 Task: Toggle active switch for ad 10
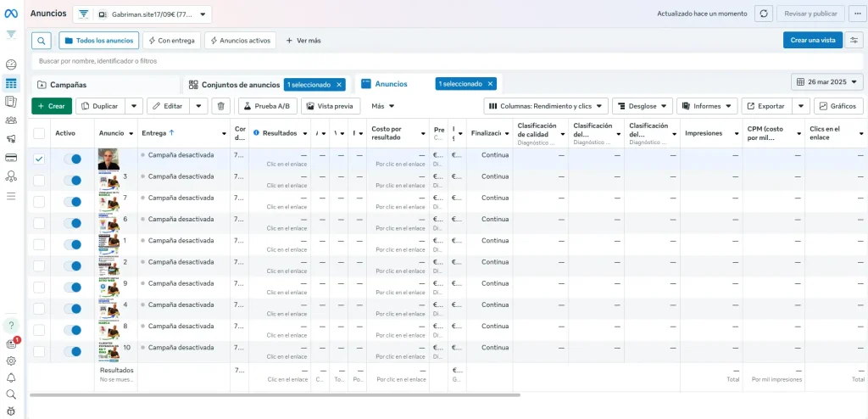point(73,351)
